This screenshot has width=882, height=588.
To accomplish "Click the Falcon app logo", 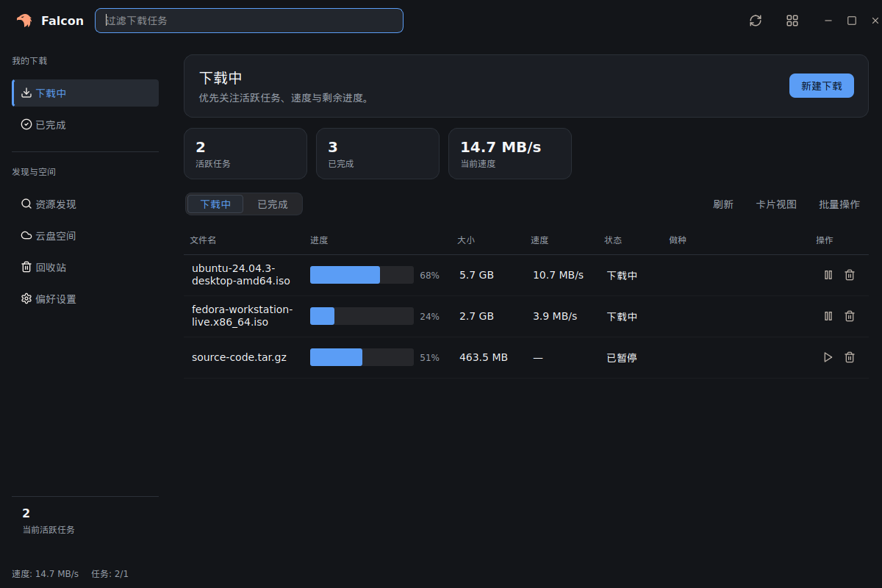I will pyautogui.click(x=24, y=21).
